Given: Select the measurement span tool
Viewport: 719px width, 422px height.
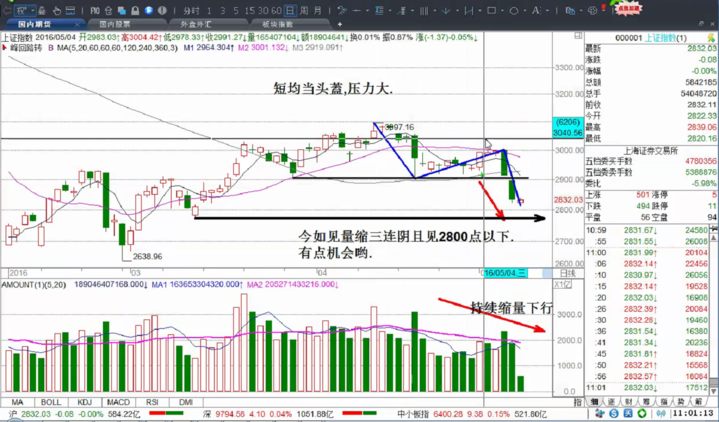Looking at the screenshot, I should (469, 11).
